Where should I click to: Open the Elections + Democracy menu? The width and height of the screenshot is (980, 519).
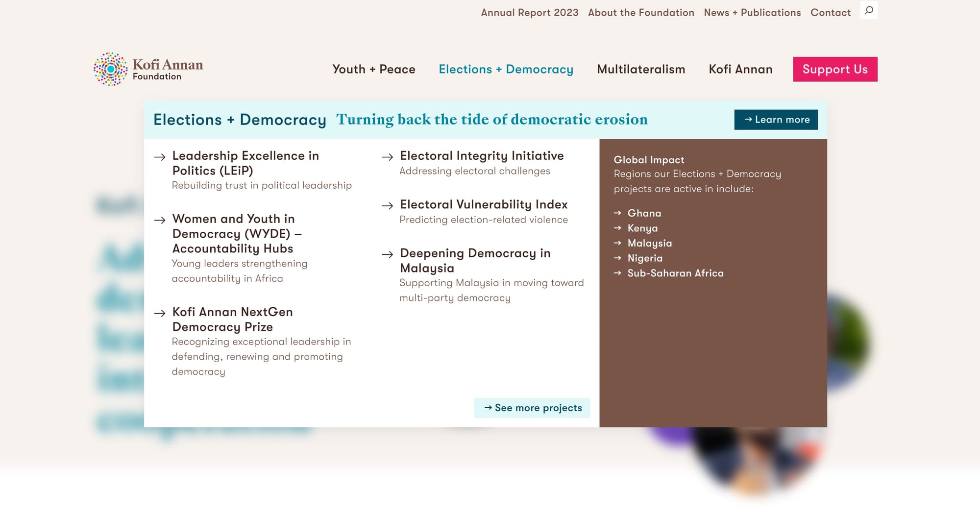pyautogui.click(x=506, y=69)
